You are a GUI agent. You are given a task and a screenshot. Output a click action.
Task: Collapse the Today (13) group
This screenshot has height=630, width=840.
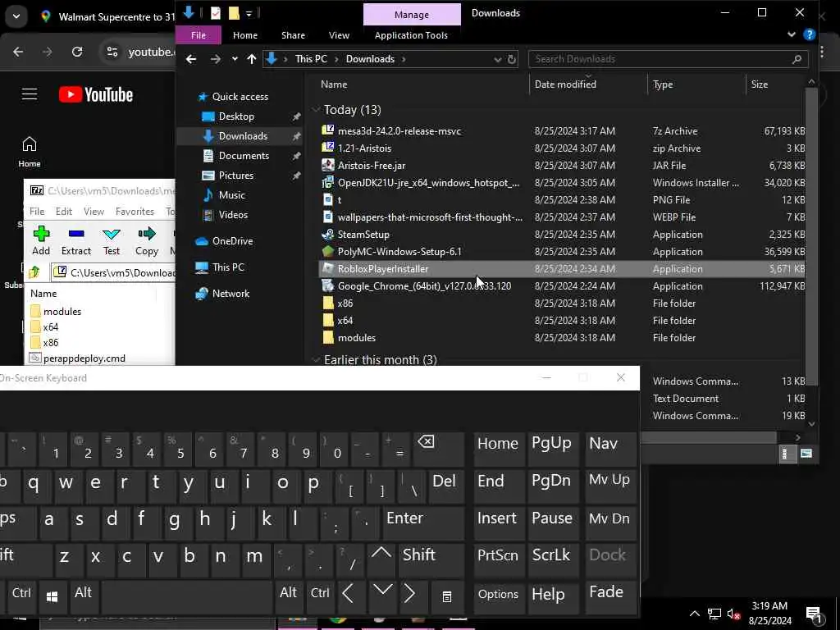(316, 109)
